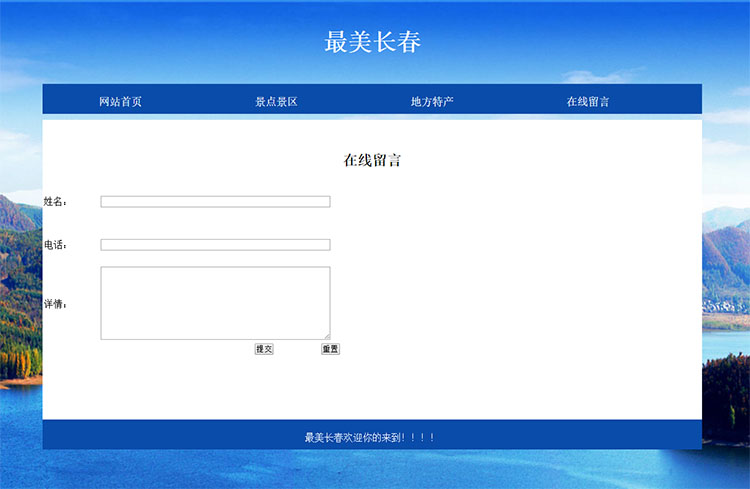The width and height of the screenshot is (750, 489).
Task: Click the textarea resize handle corner
Action: tap(326, 336)
